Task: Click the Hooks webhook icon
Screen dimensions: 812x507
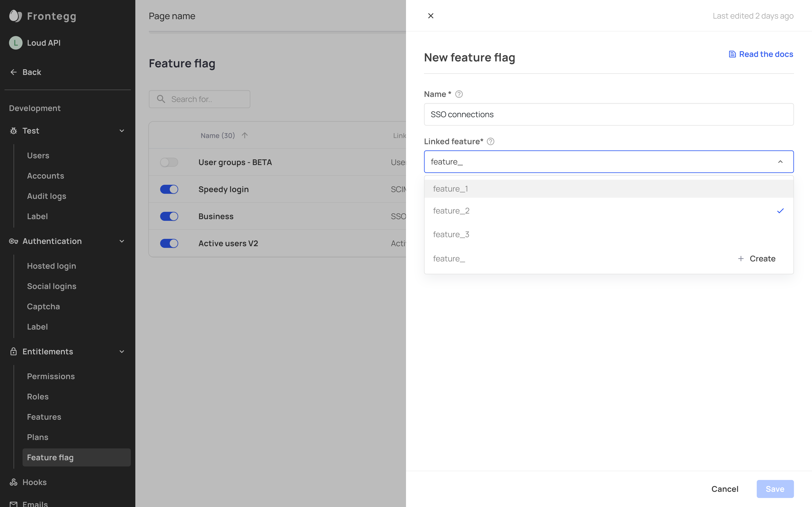Action: click(x=13, y=482)
